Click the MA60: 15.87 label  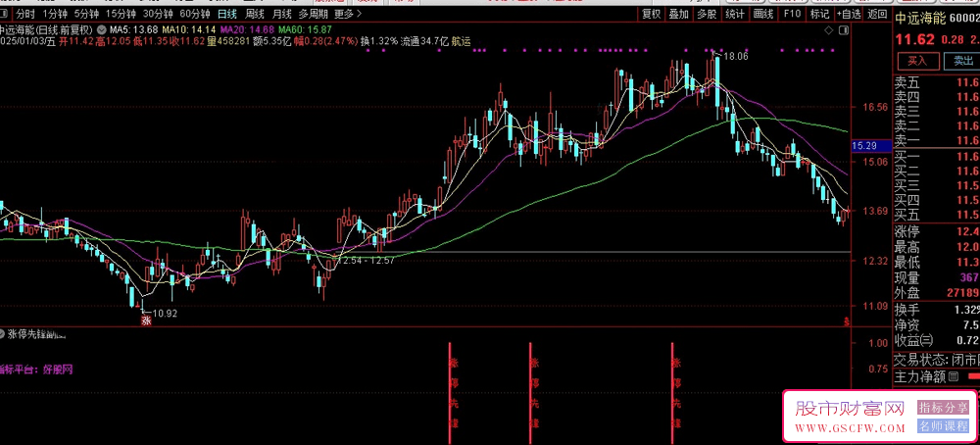coord(305,29)
